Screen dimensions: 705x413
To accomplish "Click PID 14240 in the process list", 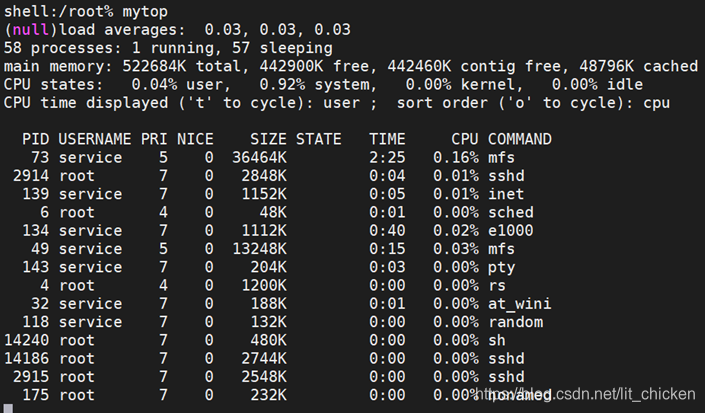I will click(x=27, y=341).
